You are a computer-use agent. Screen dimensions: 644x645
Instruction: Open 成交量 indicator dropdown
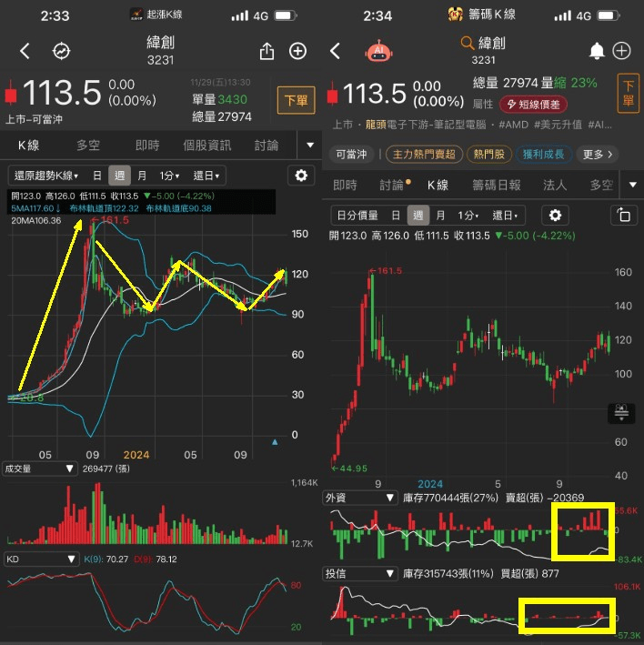(x=39, y=469)
